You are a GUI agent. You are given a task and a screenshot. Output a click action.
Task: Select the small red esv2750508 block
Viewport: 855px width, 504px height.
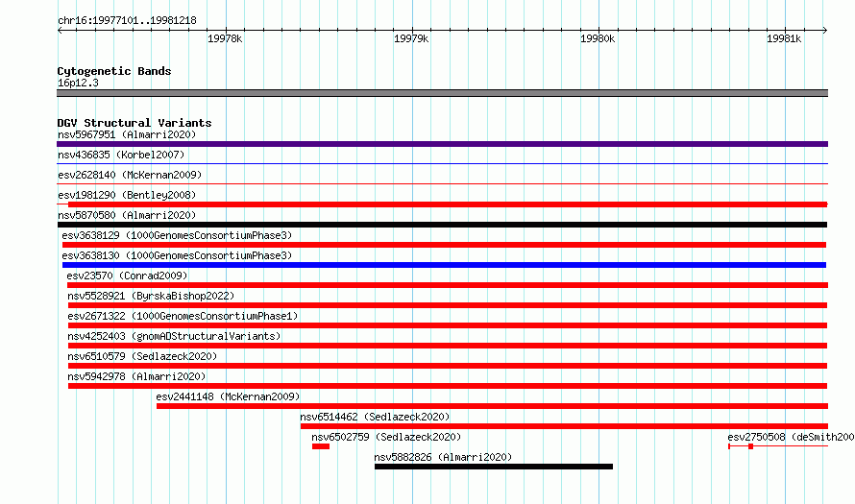click(751, 446)
